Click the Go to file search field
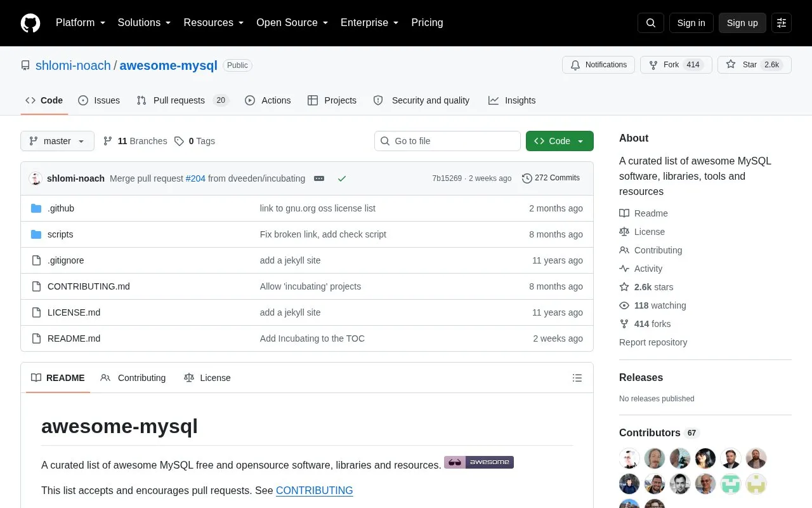 pos(447,141)
